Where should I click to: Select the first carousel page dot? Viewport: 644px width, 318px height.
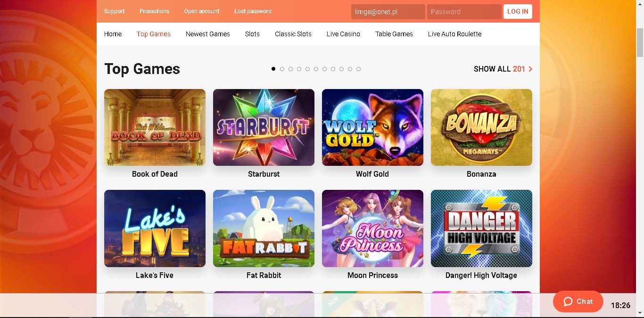point(273,69)
